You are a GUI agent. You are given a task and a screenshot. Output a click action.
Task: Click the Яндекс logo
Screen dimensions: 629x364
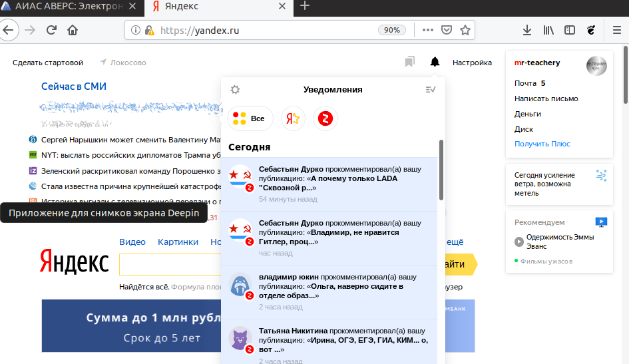[x=74, y=262]
